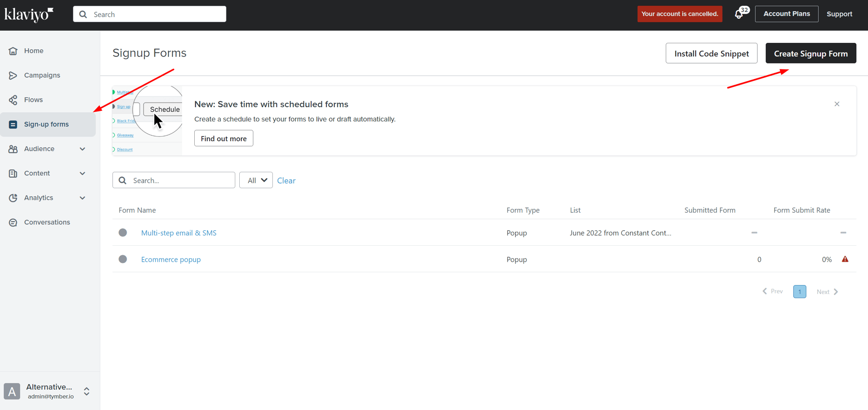Click the notifications bell icon

click(x=739, y=14)
